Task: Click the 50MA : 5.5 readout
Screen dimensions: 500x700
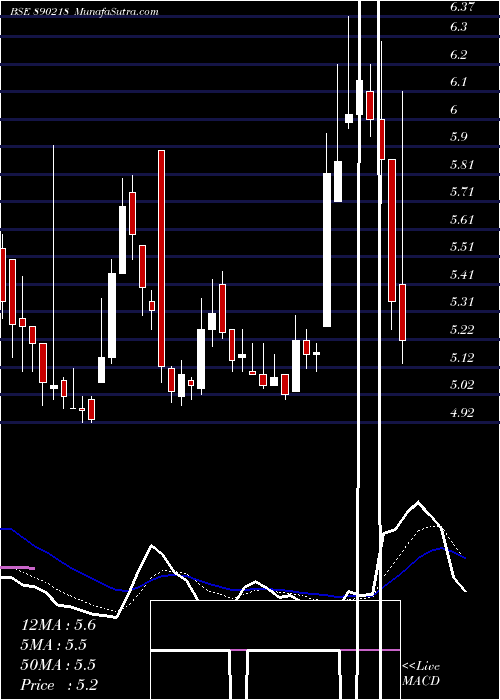Action: [58, 665]
